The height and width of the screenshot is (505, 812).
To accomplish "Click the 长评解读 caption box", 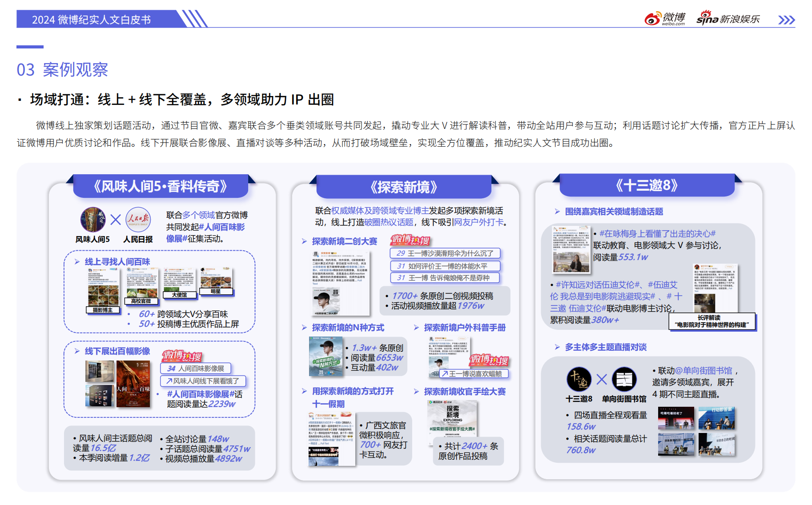I will click(x=712, y=321).
